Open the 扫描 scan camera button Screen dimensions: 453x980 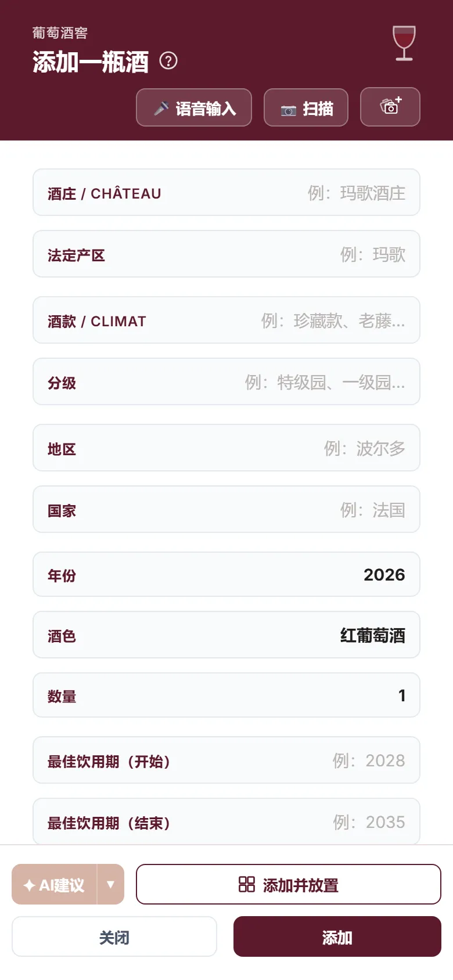306,107
